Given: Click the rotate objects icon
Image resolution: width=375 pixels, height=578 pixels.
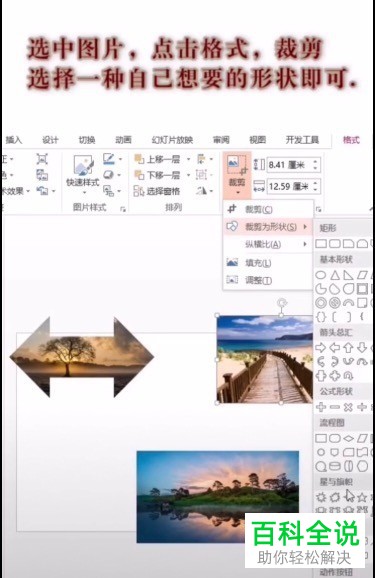Looking at the screenshot, I should click(201, 191).
